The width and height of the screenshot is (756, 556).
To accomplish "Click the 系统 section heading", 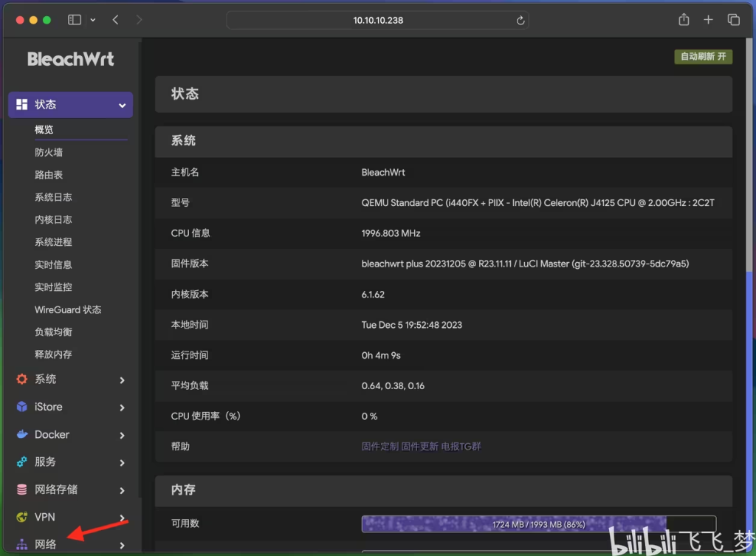I will point(183,141).
